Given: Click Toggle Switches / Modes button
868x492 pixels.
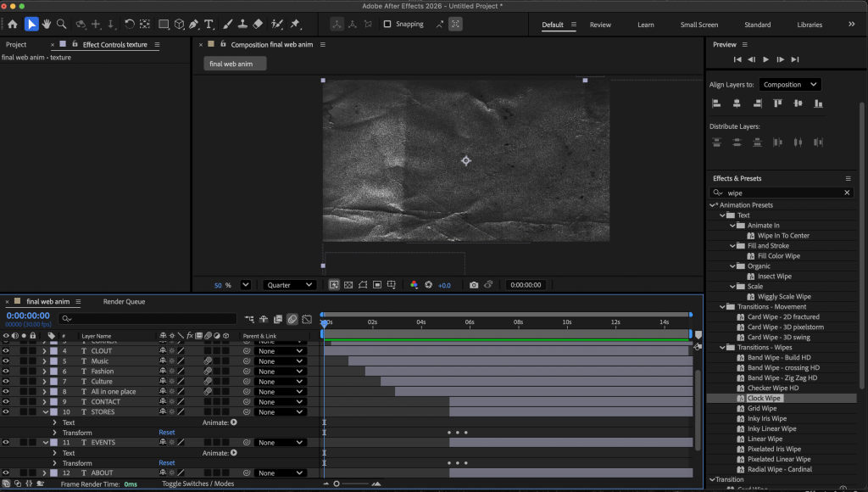Looking at the screenshot, I should [198, 484].
